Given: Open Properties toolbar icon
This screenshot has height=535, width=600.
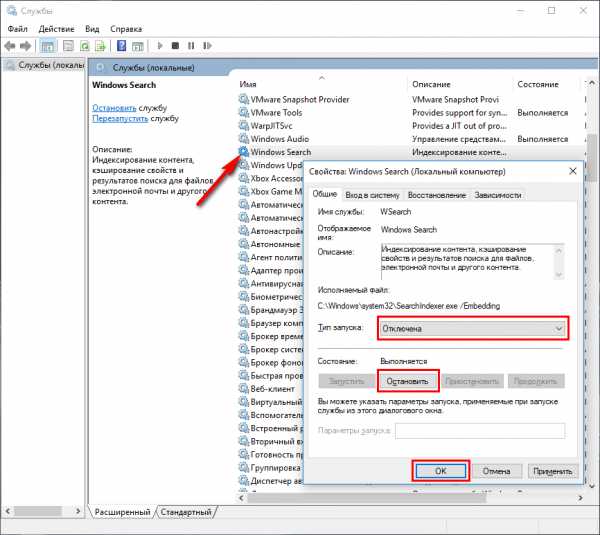Looking at the screenshot, I should pyautogui.click(x=68, y=46).
